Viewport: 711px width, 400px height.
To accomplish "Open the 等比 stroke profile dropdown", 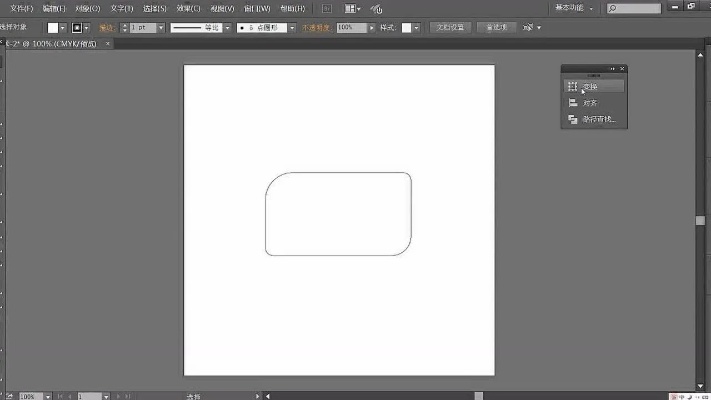I will [227, 28].
